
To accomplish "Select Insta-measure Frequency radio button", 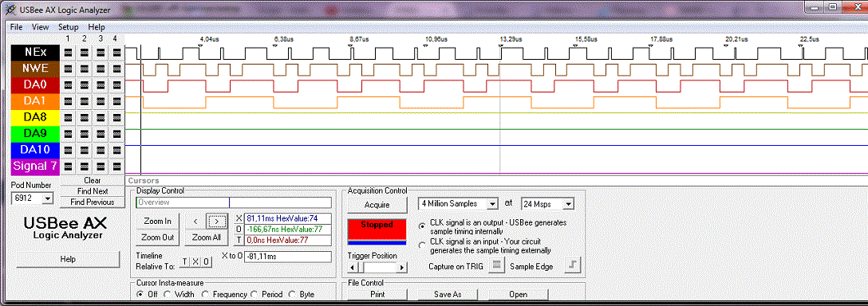I will pos(205,294).
